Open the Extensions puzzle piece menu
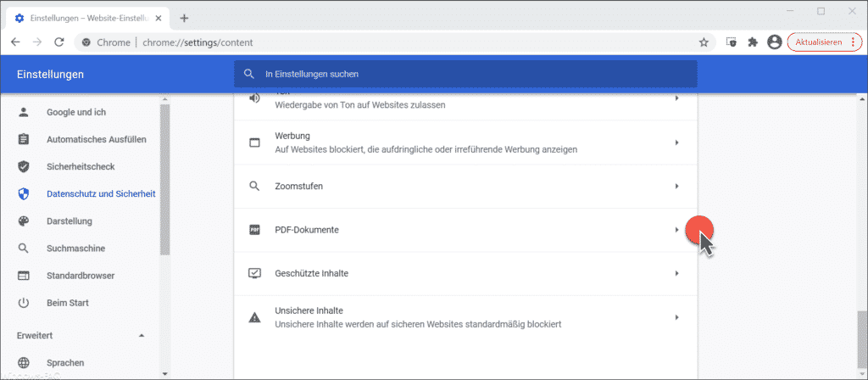The image size is (868, 380). pos(753,42)
